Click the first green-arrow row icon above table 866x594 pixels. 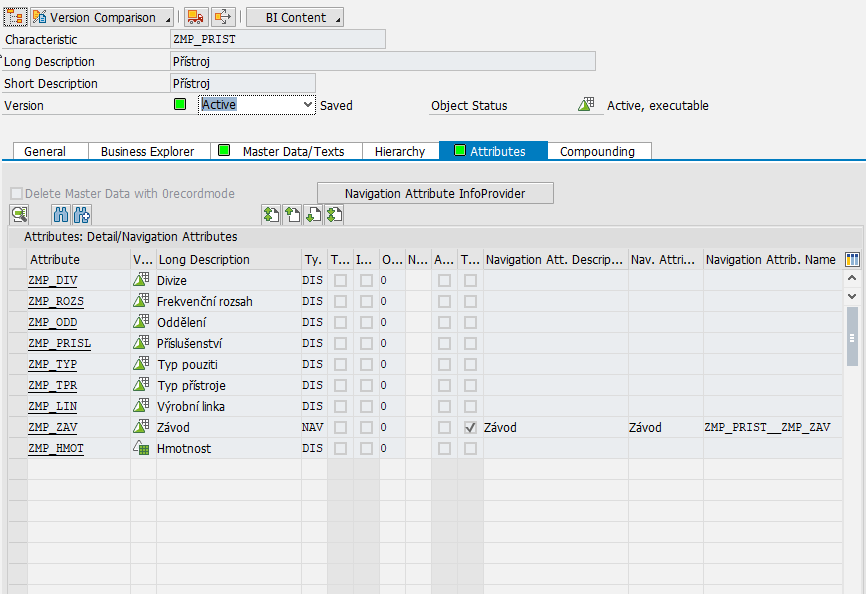click(x=271, y=214)
